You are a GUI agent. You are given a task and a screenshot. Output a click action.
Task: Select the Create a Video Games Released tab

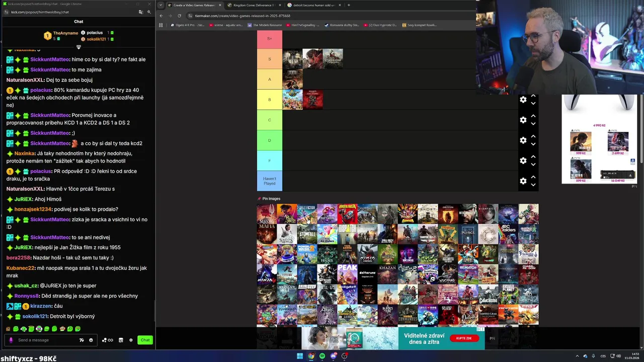pos(194,5)
